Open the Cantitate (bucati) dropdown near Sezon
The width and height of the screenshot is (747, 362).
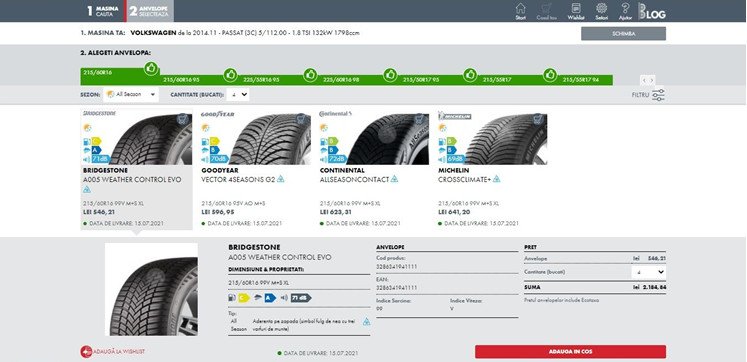238,94
